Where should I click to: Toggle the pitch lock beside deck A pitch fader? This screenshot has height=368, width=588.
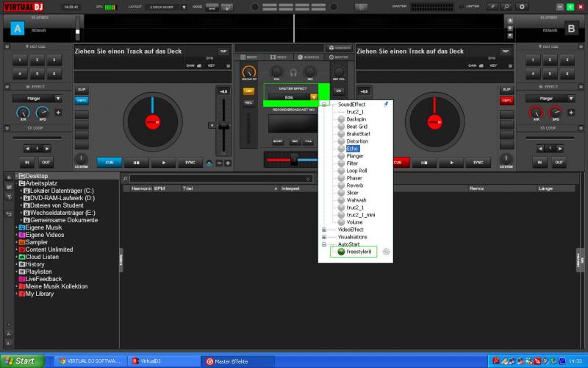(x=212, y=125)
